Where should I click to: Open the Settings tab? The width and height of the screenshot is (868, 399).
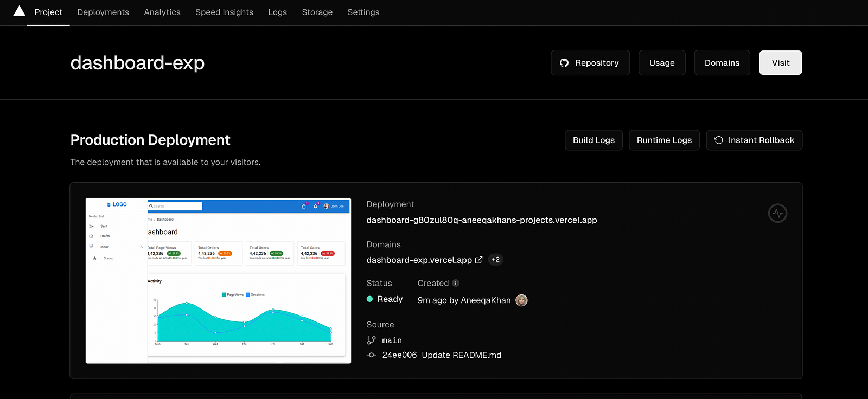click(363, 12)
